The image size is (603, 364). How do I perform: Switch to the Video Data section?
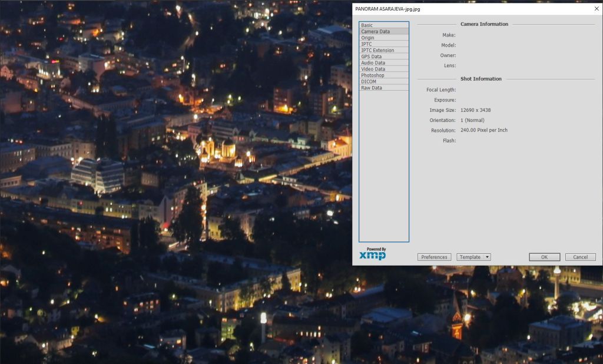point(373,69)
